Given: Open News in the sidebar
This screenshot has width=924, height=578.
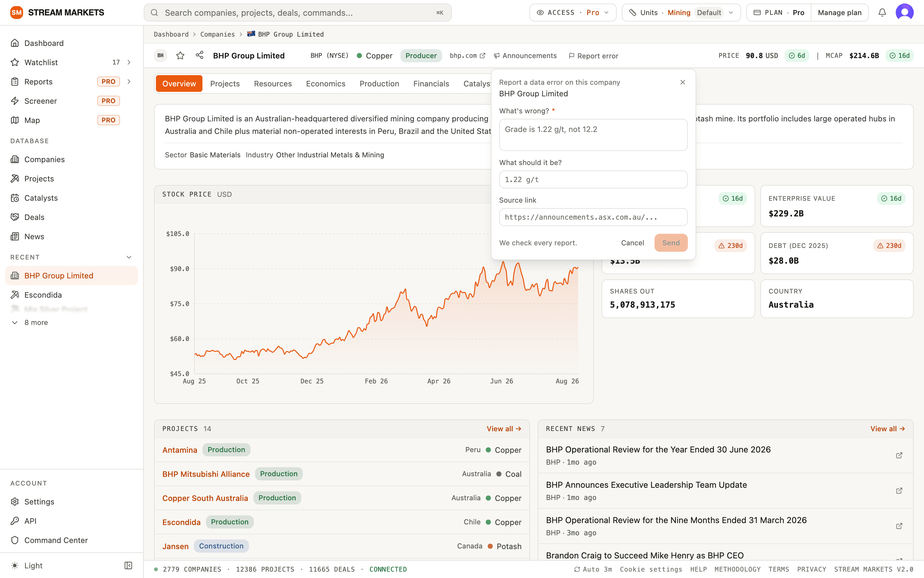Looking at the screenshot, I should click(x=72, y=237).
